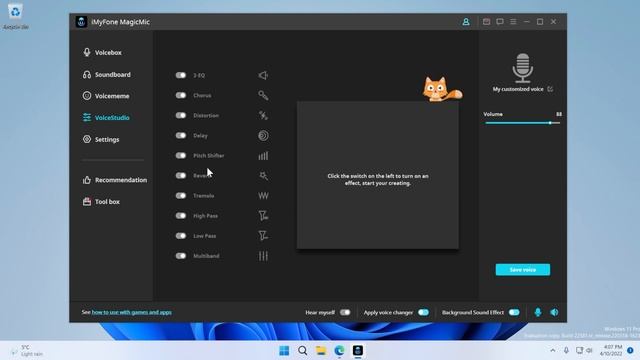Click the orange cat mascot
Viewport: 640px width, 360px height.
point(442,89)
